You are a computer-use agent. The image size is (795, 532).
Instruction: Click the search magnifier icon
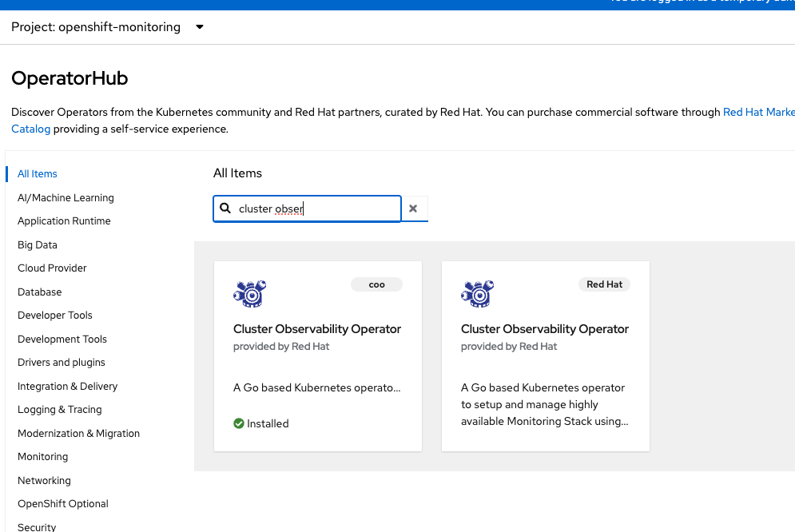click(225, 208)
